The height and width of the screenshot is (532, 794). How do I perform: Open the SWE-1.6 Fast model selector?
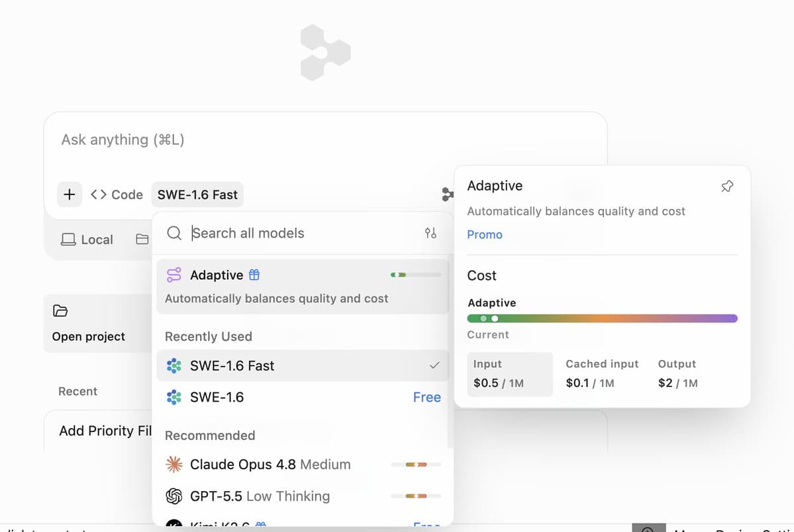[197, 195]
